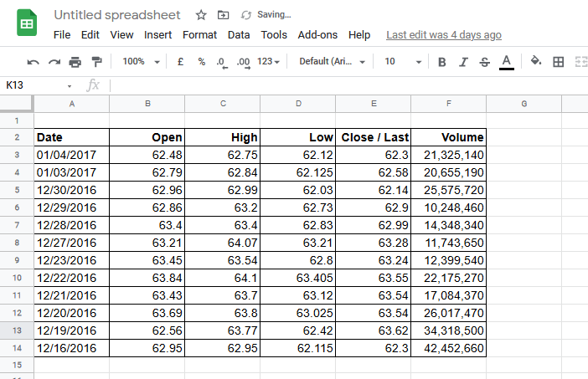The width and height of the screenshot is (588, 379).
Task: Increase decimal places
Action: tap(244, 62)
